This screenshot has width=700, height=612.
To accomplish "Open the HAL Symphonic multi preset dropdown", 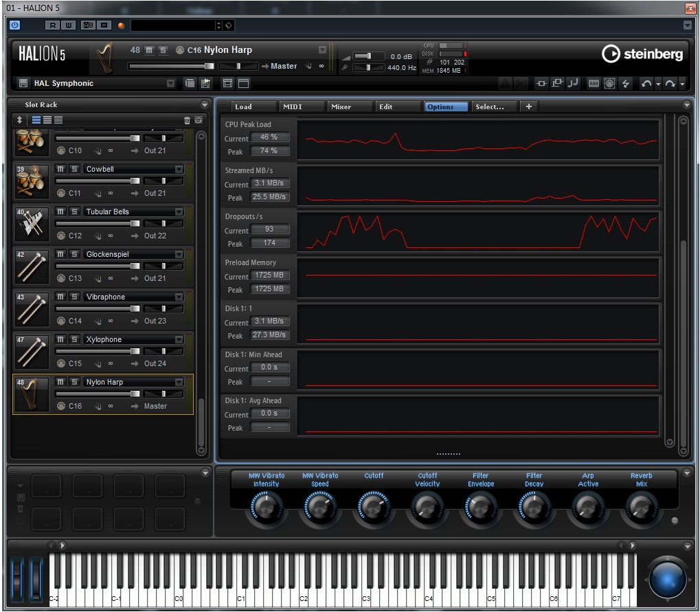I will [170, 84].
